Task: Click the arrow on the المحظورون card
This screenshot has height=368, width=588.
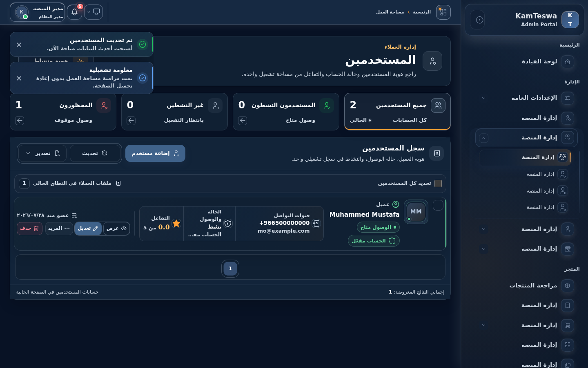Action: click(20, 121)
